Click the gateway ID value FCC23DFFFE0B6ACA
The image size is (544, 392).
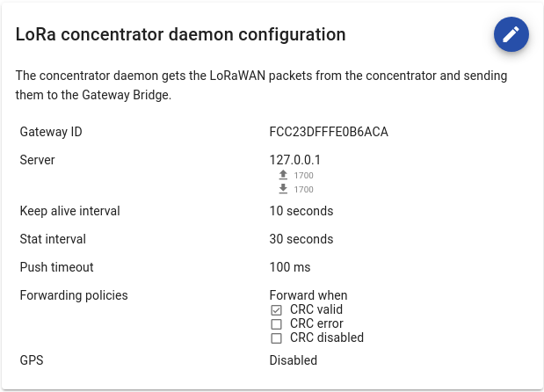pos(329,132)
